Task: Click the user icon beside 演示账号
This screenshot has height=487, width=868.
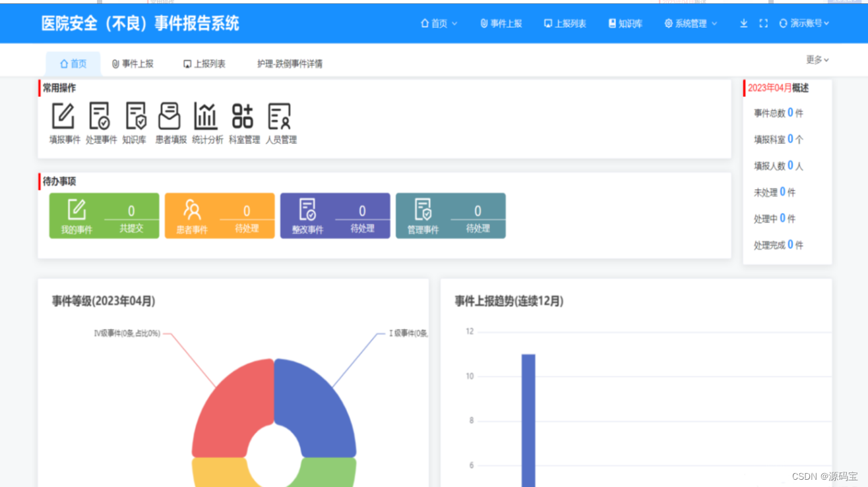Action: pos(784,23)
